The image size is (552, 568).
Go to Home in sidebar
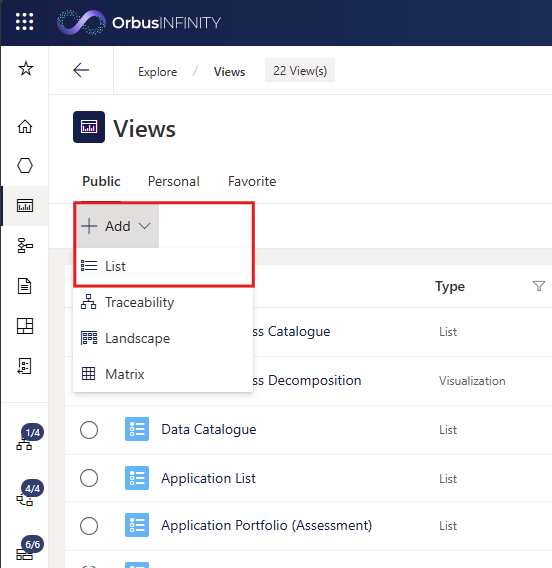click(25, 126)
